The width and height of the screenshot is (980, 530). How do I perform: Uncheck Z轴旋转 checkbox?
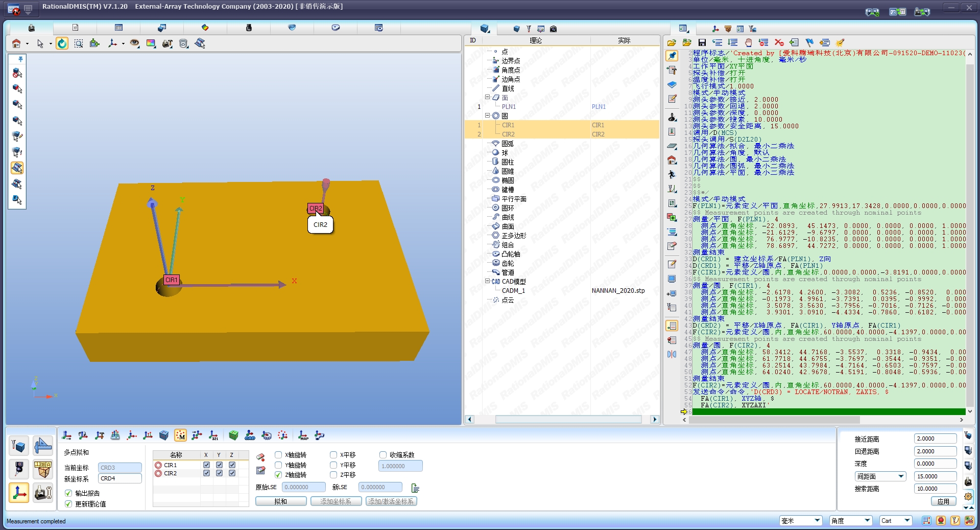click(278, 475)
